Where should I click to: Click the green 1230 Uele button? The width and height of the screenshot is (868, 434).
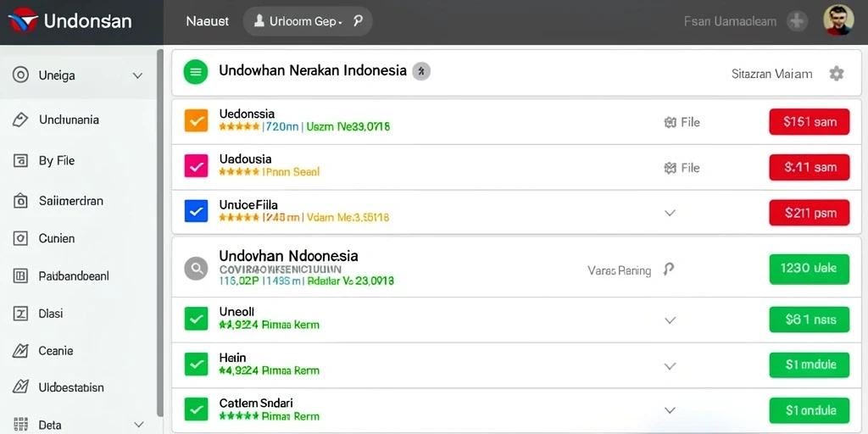click(x=810, y=269)
